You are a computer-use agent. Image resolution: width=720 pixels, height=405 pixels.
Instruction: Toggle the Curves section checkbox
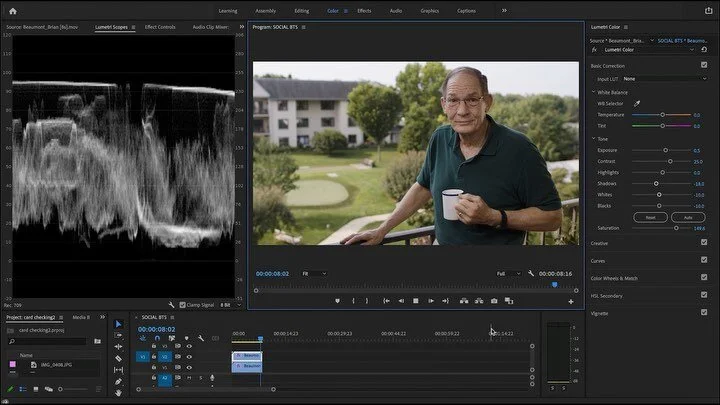pyautogui.click(x=704, y=260)
